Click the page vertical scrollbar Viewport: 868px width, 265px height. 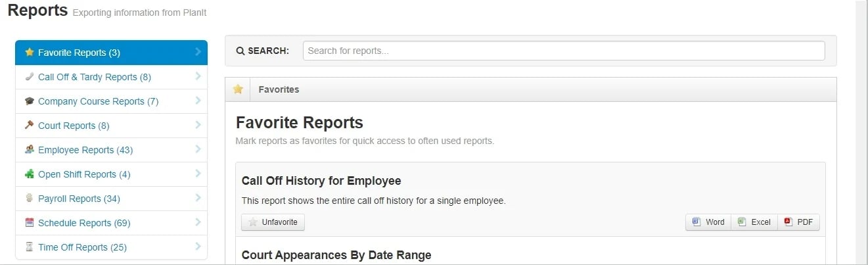861,132
